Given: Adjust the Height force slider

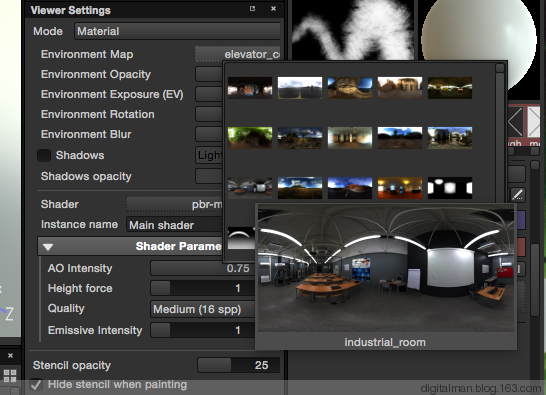Looking at the screenshot, I should point(203,288).
